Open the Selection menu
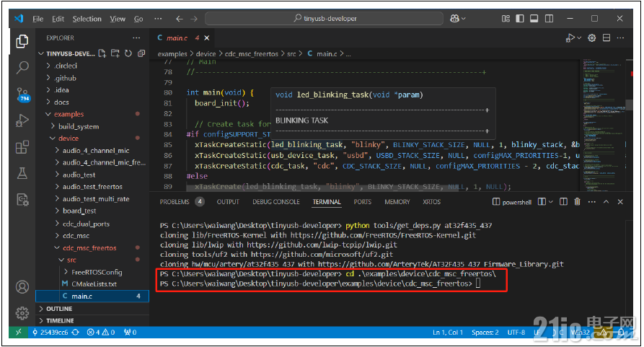Viewport: 644px width, 347px height. pos(87,19)
